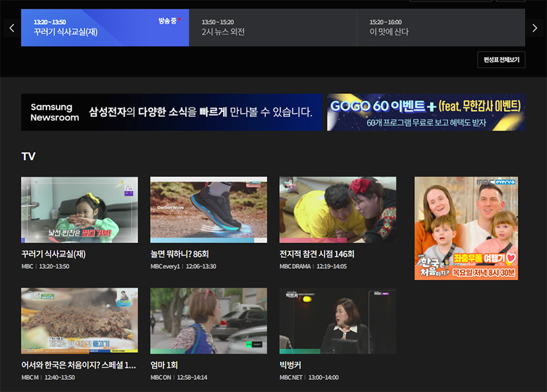This screenshot has width=547, height=392.
Task: Click the 방송 중 live indicator
Action: pos(170,21)
